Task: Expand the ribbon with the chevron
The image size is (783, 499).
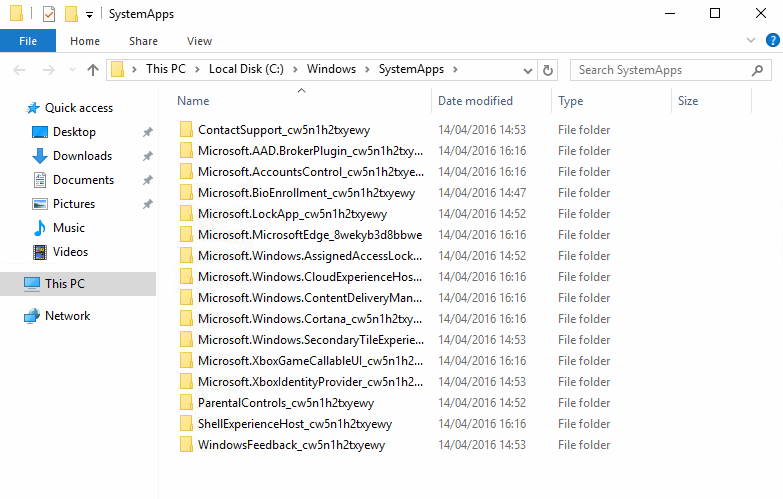Action: [751, 40]
